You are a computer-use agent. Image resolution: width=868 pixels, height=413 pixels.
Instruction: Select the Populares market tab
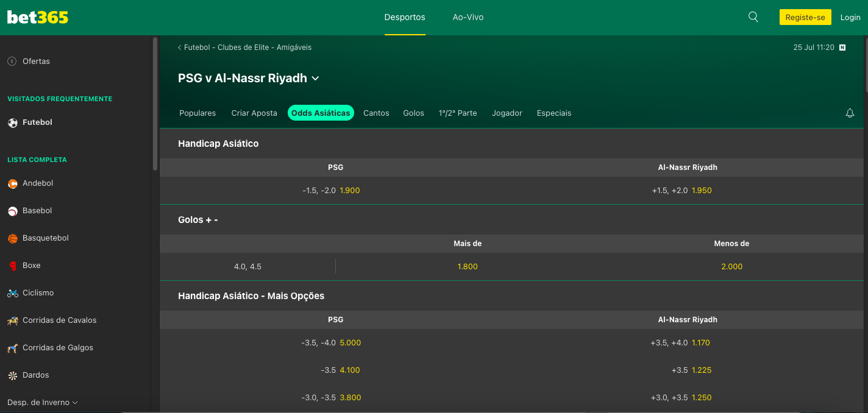pos(197,113)
